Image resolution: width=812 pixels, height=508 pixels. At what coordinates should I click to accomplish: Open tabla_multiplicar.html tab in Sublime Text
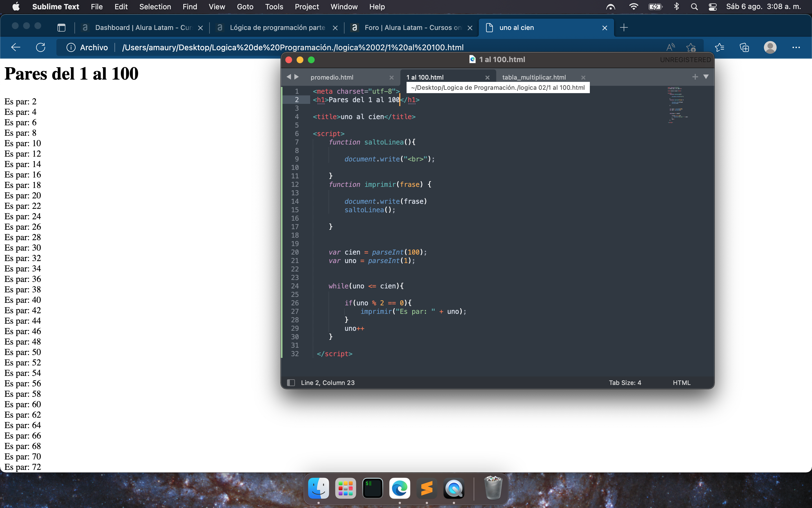[534, 77]
